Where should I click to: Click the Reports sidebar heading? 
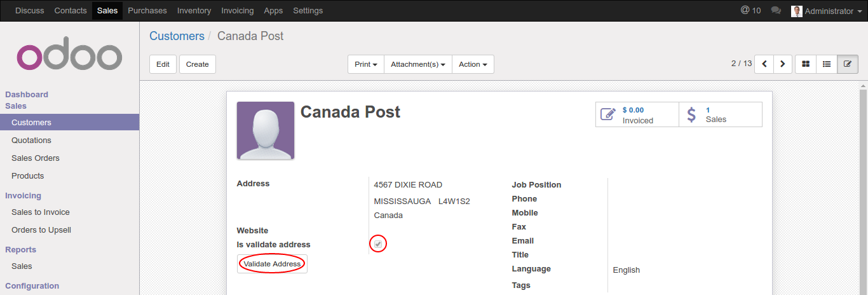[x=20, y=249]
